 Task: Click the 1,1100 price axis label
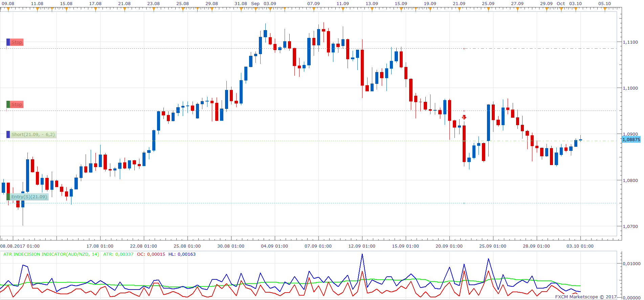pos(630,42)
